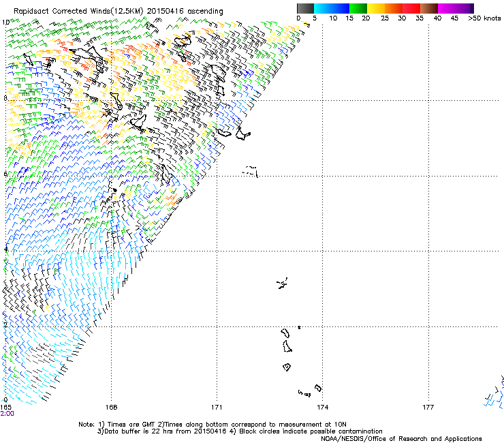Click the 'Times are GMT' note line
504x443 pixels.
click(212, 425)
